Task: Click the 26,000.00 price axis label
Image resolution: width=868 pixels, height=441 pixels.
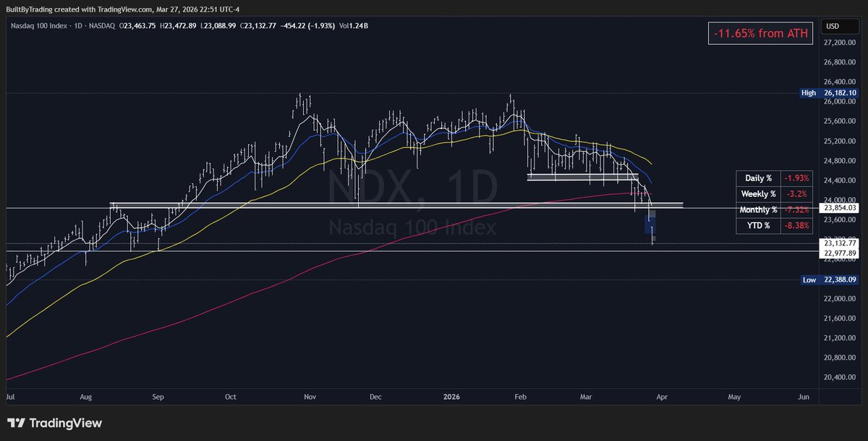Action: 841,102
